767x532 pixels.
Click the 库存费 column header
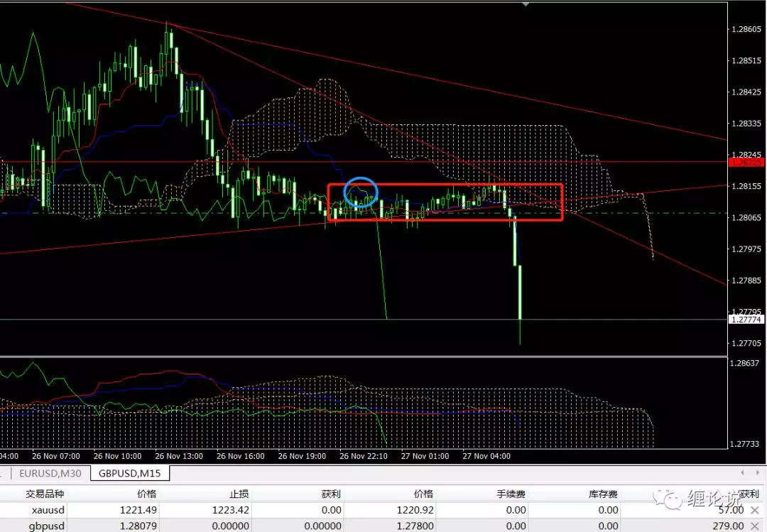point(603,494)
